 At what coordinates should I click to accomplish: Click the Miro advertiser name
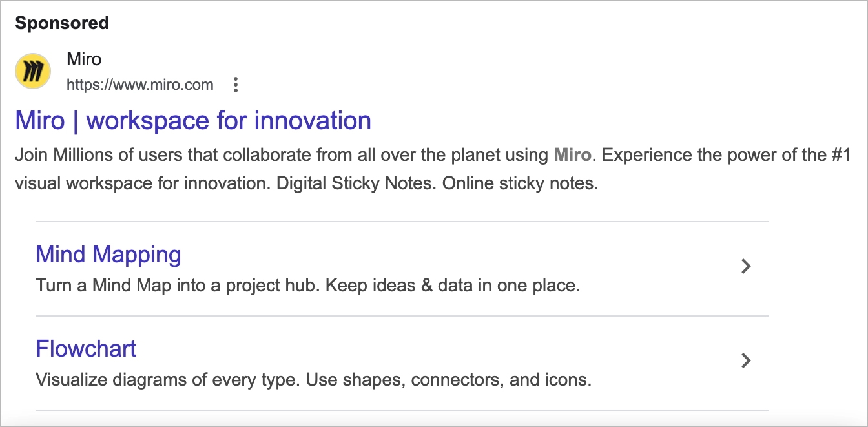pos(84,59)
